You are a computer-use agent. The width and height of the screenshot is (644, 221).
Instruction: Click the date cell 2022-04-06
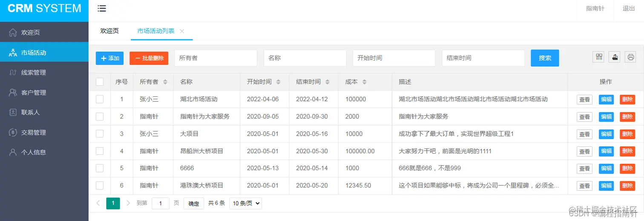point(263,99)
